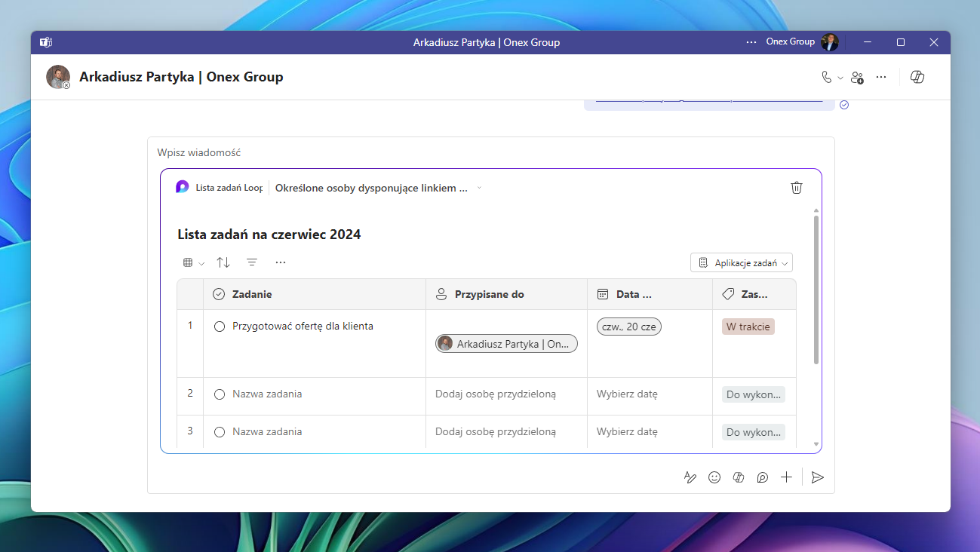
Task: Click the checkmark icon in Zadanie header
Action: [x=219, y=294]
